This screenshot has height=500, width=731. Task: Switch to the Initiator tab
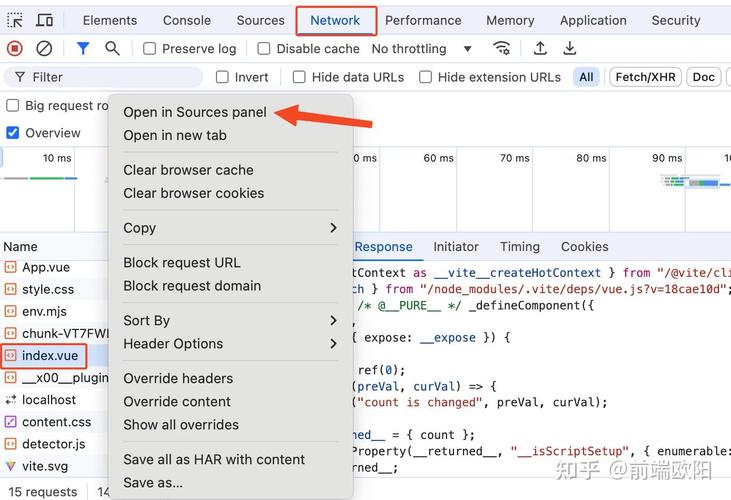[455, 247]
